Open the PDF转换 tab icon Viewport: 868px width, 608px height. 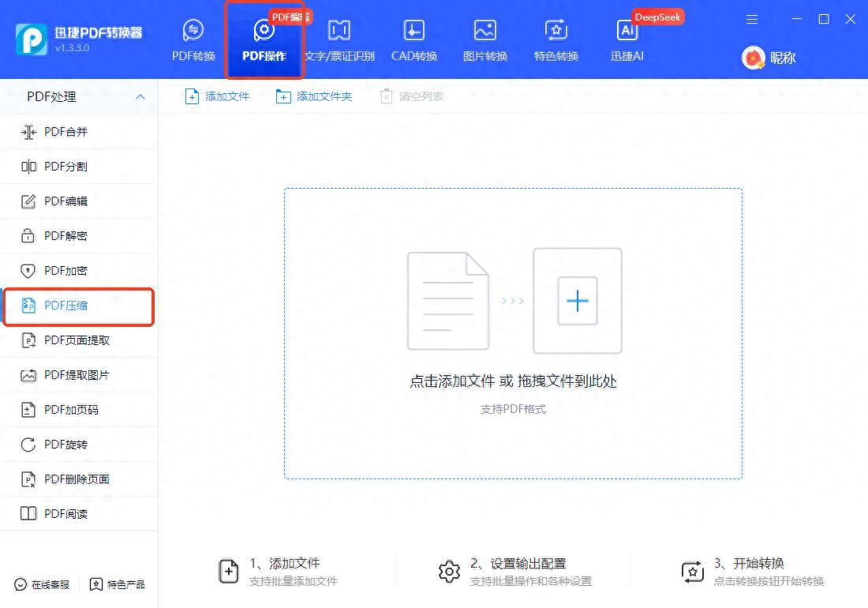point(193,32)
